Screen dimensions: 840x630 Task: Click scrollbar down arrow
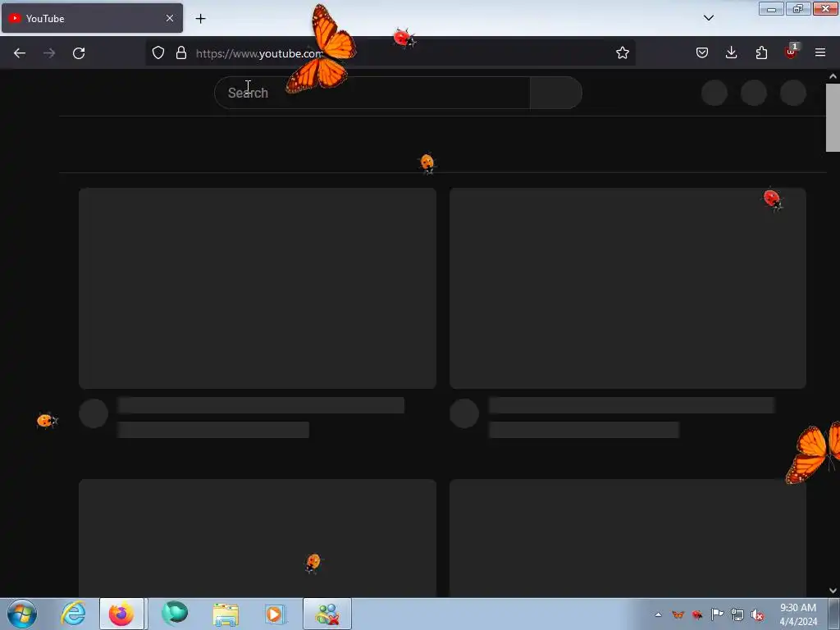833,591
